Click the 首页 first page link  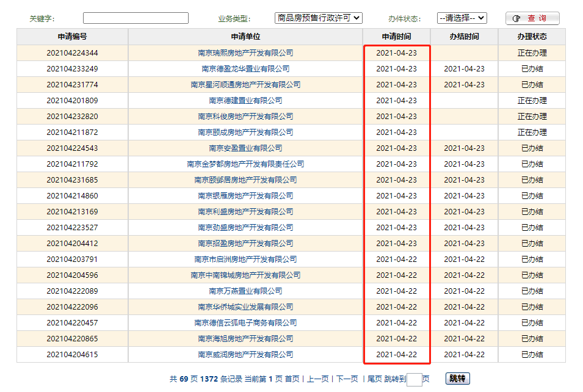292,379
